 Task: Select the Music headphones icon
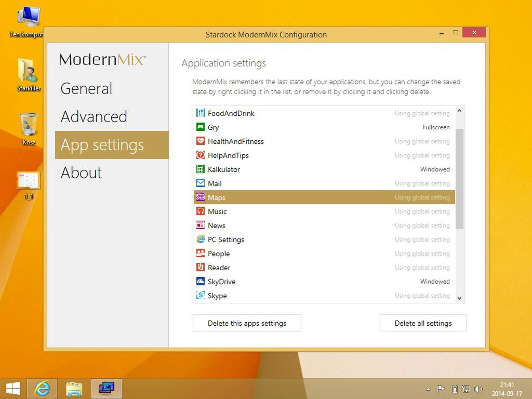point(200,211)
